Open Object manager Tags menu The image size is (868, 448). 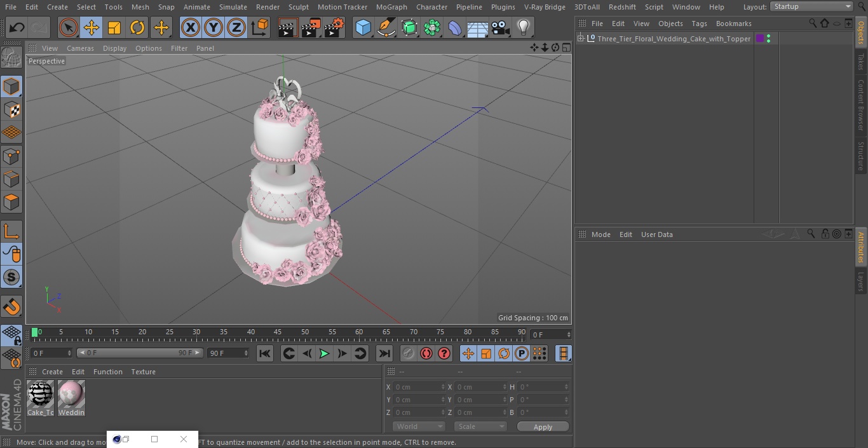pyautogui.click(x=699, y=24)
